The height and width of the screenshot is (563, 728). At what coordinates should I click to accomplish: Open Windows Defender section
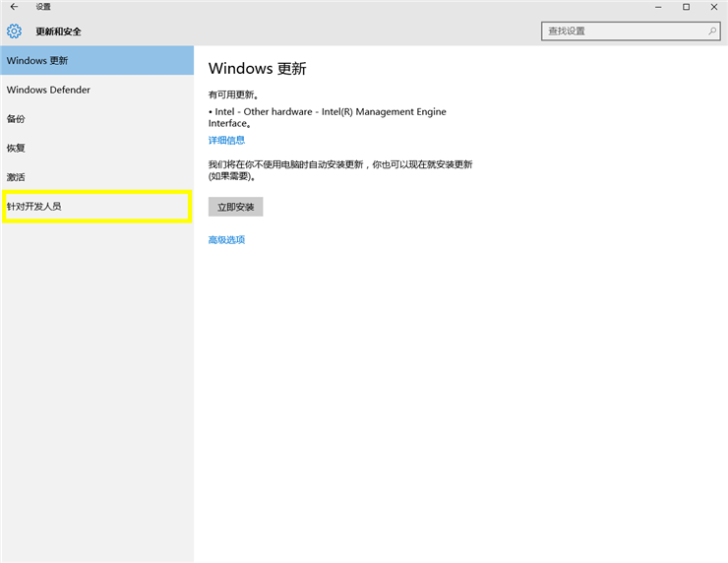coord(97,90)
